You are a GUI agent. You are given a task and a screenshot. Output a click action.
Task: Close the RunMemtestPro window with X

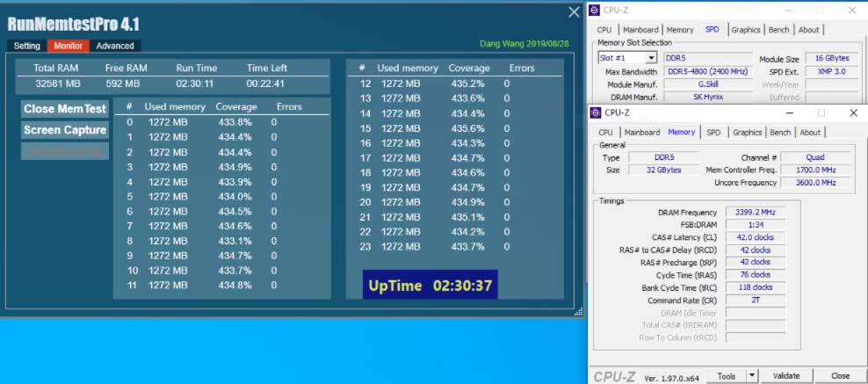tap(574, 12)
